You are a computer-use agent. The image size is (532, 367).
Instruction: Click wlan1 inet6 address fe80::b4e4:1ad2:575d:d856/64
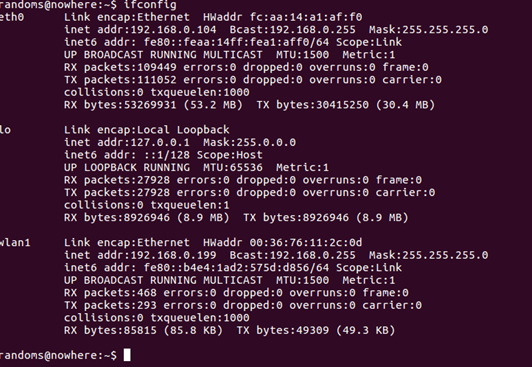click(x=236, y=268)
